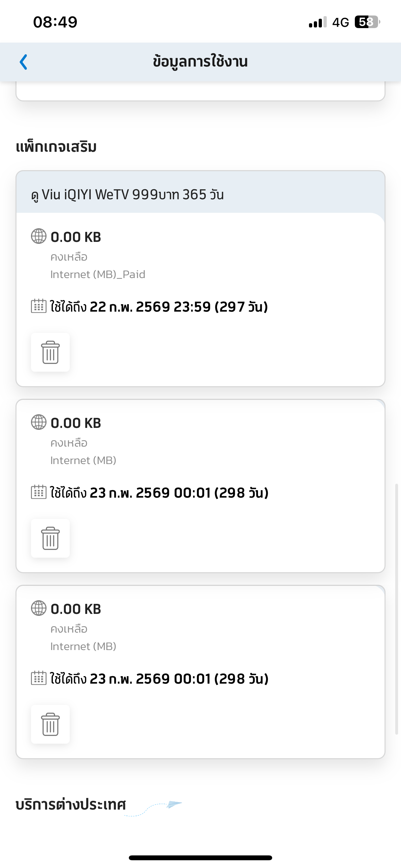Tap trash icon in the last package card
The width and height of the screenshot is (401, 868).
coord(50,724)
